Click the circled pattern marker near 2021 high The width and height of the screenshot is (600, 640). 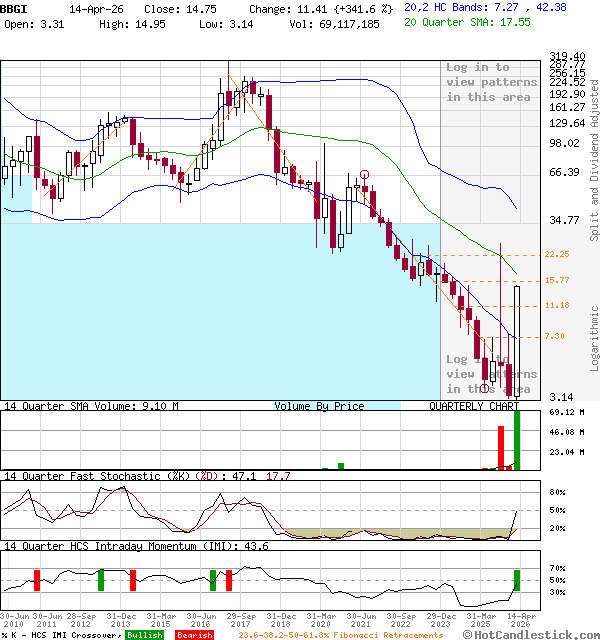(365, 174)
